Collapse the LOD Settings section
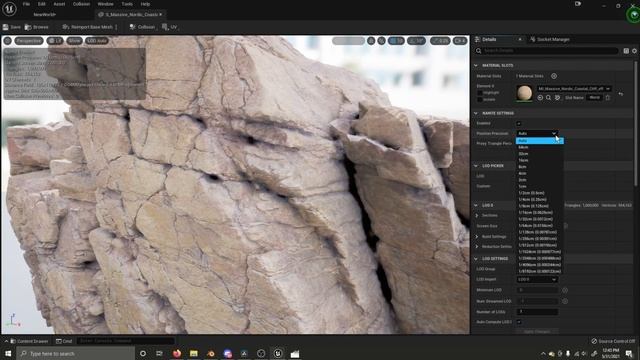Image resolution: width=640 pixels, height=360 pixels. coord(476,259)
